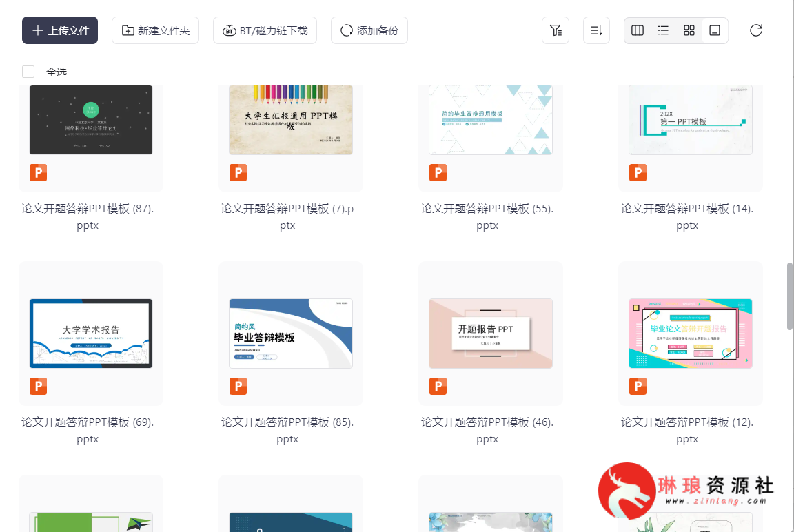This screenshot has width=794, height=532.
Task: Open thumbnail of 论文开题答辩PPT模板 (55)
Action: point(491,120)
